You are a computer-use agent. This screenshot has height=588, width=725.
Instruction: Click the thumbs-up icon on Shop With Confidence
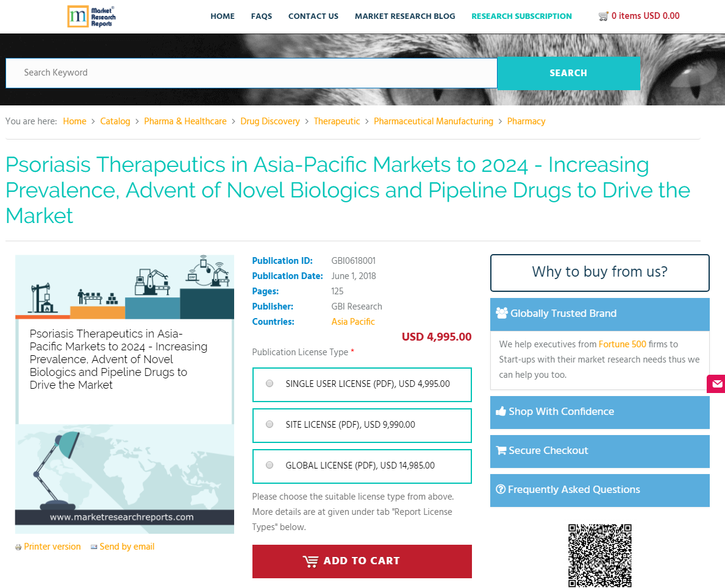tap(501, 411)
